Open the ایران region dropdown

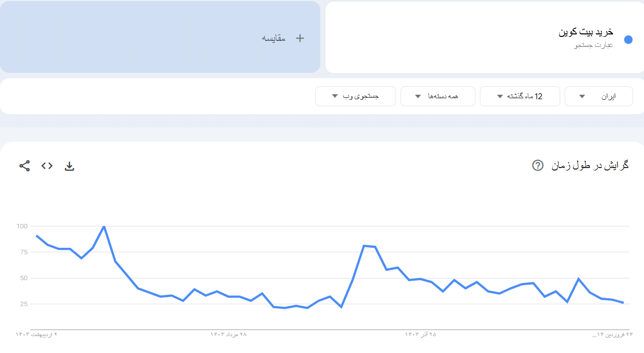click(x=599, y=96)
